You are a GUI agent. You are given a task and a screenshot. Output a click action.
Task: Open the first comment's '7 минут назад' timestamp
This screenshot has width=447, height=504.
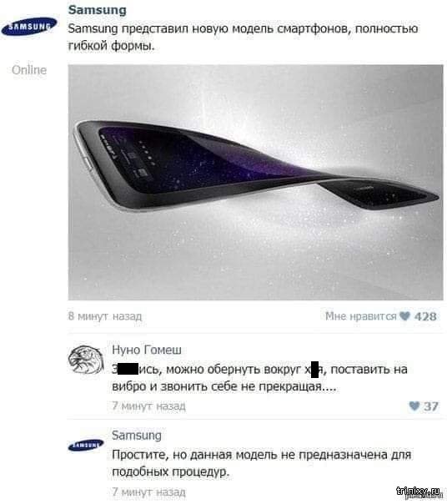[148, 406]
